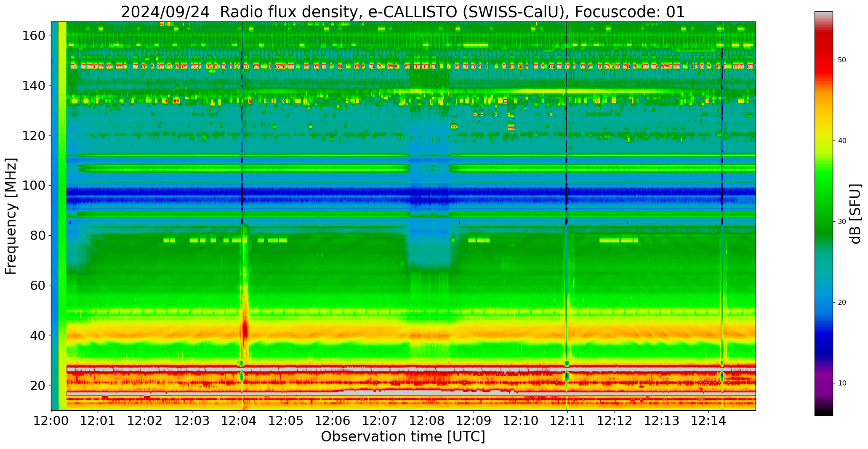Click the 12:10 time tick label

coord(521,420)
